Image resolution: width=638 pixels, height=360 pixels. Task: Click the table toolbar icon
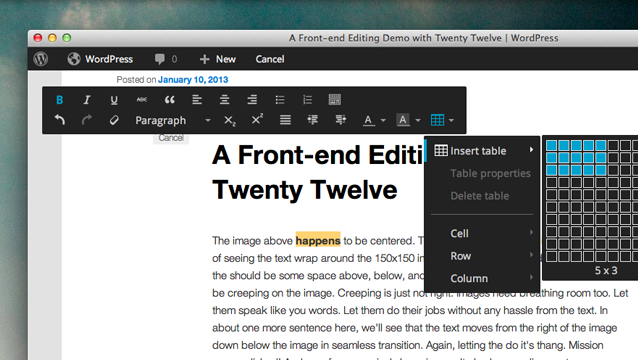click(437, 120)
